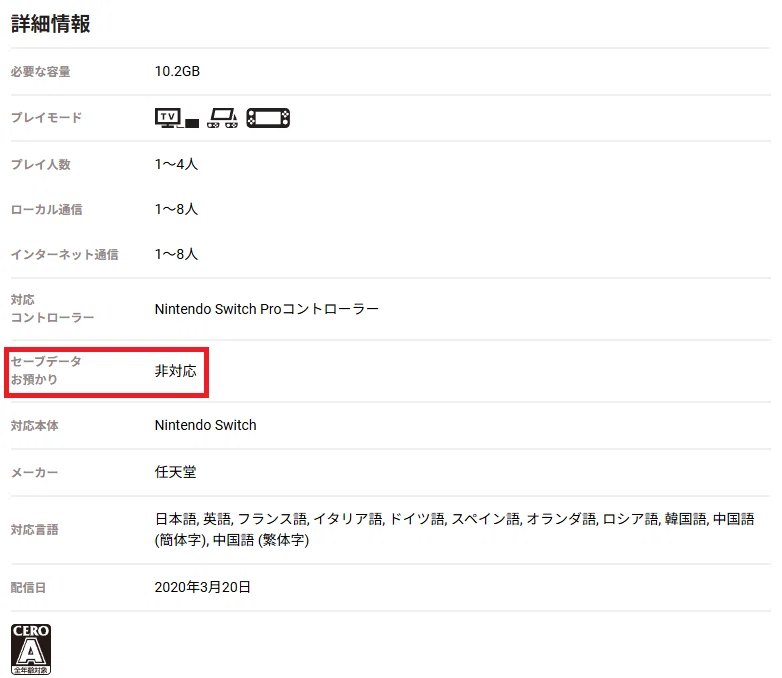Select the プレイ人数 label

[x=40, y=164]
